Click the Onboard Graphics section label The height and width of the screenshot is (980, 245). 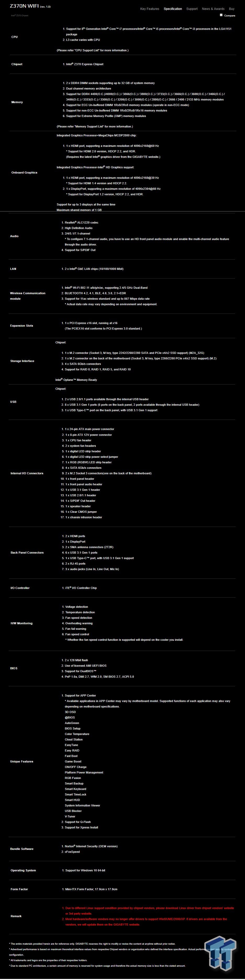coord(24,173)
